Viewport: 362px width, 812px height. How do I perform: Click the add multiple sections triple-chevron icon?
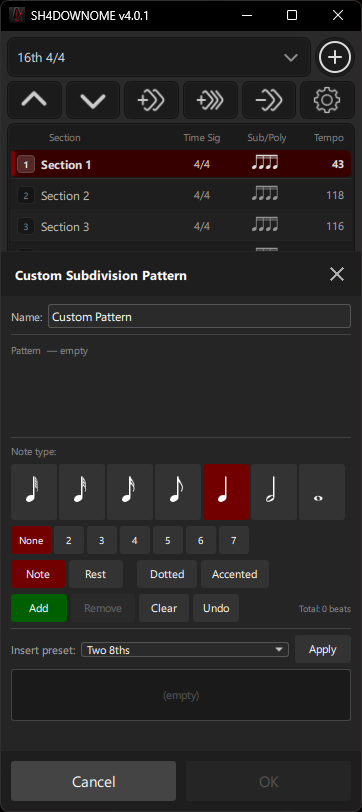tap(210, 100)
